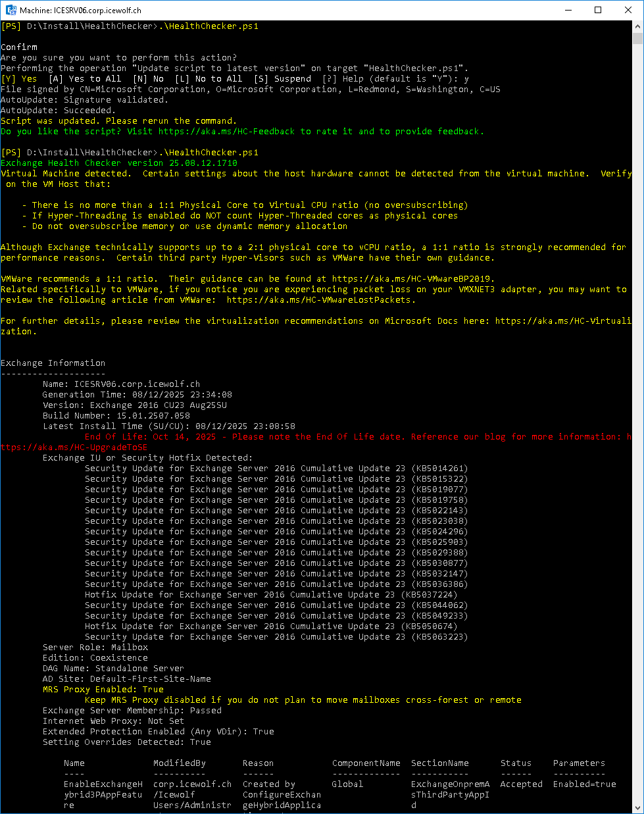This screenshot has width=644, height=814.
Task: Click the https://aka.ms/HC-VMwareBP2019 URL text
Action: click(412, 279)
